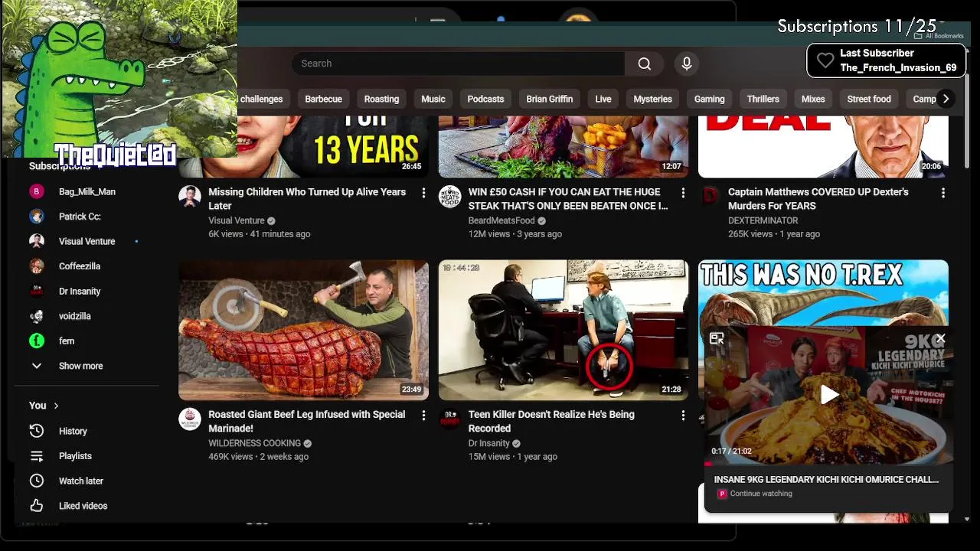This screenshot has height=551, width=980.
Task: Open Teen Killer Doesn't Realize title link
Action: [551, 421]
